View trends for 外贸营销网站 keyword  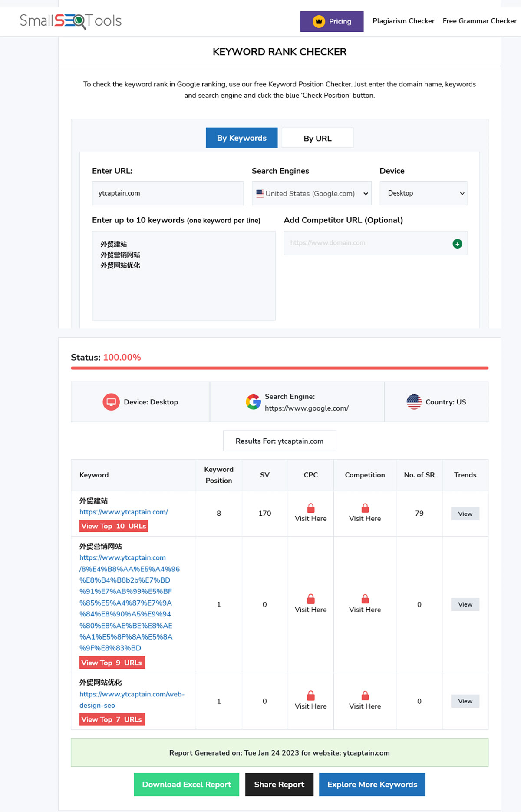click(465, 604)
